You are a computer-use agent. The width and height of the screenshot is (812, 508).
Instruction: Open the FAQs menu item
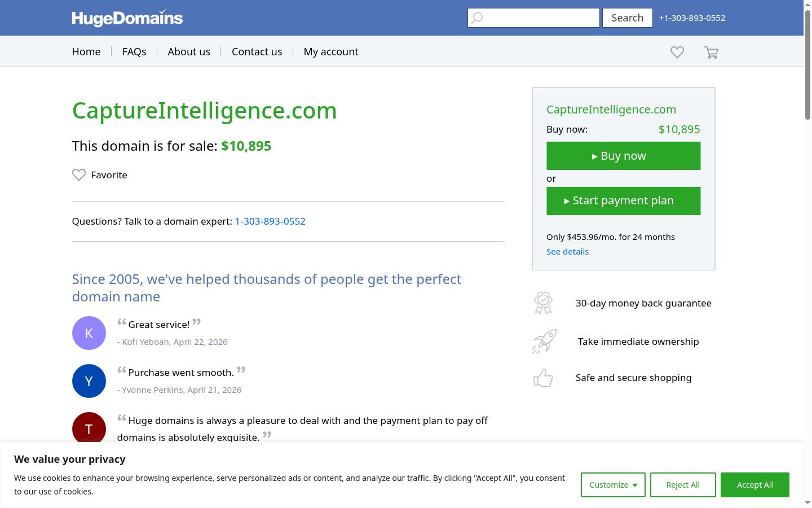pyautogui.click(x=134, y=52)
